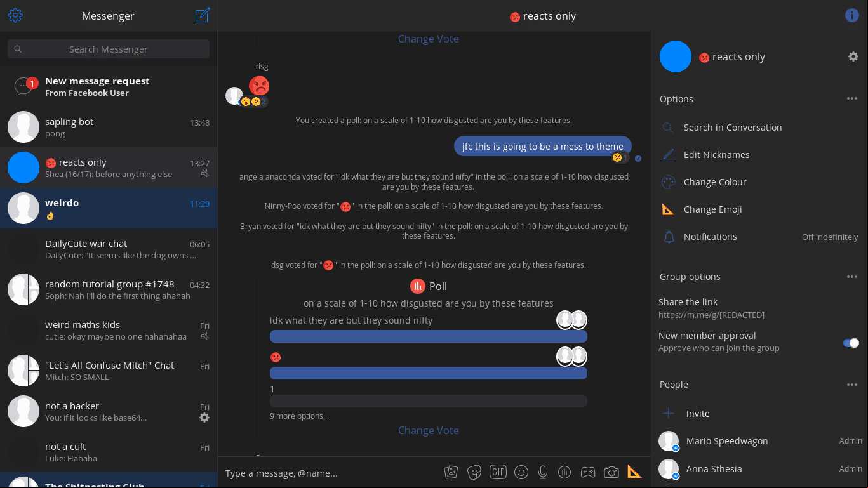The width and height of the screenshot is (868, 488).
Task: Open New message request from Facebook User
Action: point(109,86)
